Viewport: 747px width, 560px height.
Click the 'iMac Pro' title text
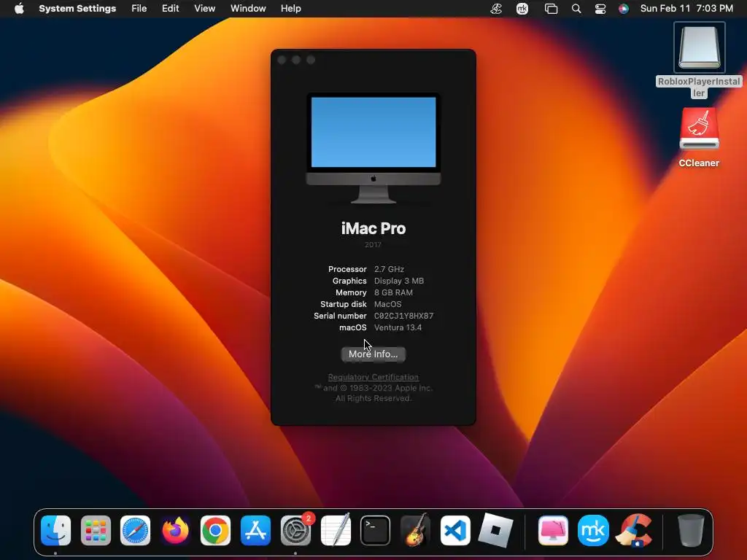coord(373,228)
